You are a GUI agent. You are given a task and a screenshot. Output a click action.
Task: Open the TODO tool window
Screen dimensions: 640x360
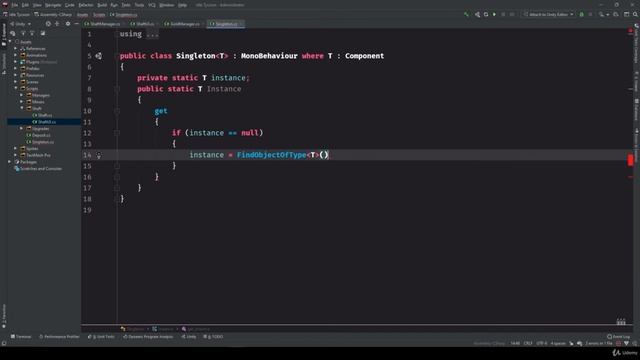pos(213,337)
